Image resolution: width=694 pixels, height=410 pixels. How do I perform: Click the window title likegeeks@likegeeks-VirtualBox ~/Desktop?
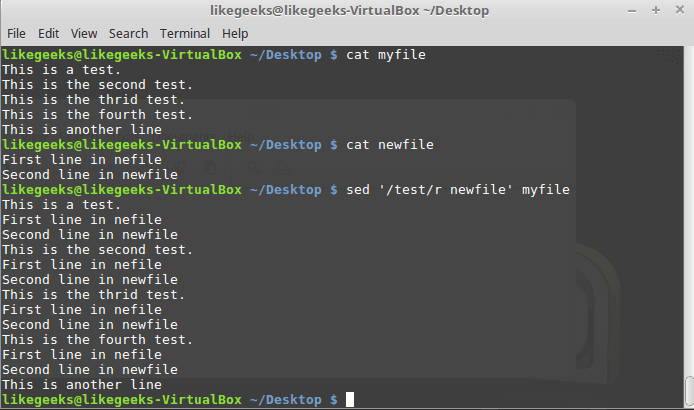(349, 11)
